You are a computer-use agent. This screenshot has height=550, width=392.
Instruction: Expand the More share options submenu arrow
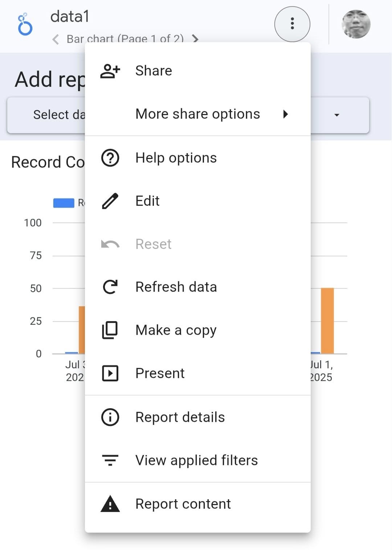[x=286, y=114]
